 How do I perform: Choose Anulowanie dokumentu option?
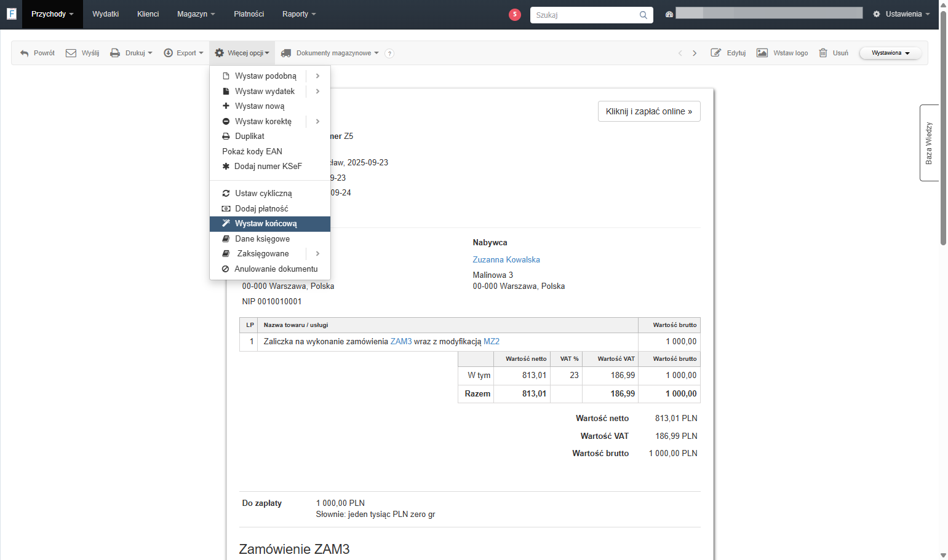click(270, 269)
